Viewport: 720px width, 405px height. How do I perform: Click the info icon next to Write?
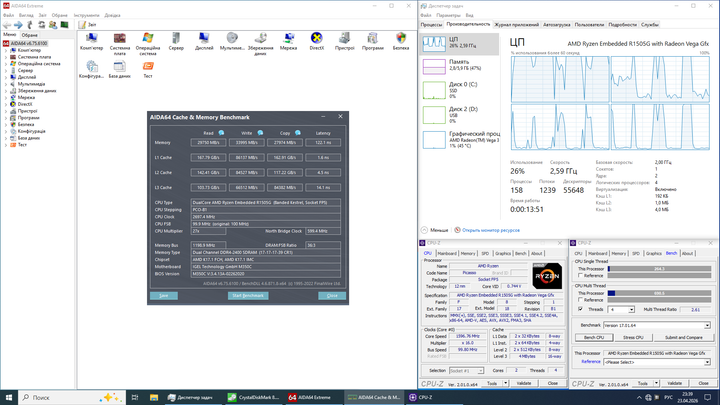tap(260, 133)
